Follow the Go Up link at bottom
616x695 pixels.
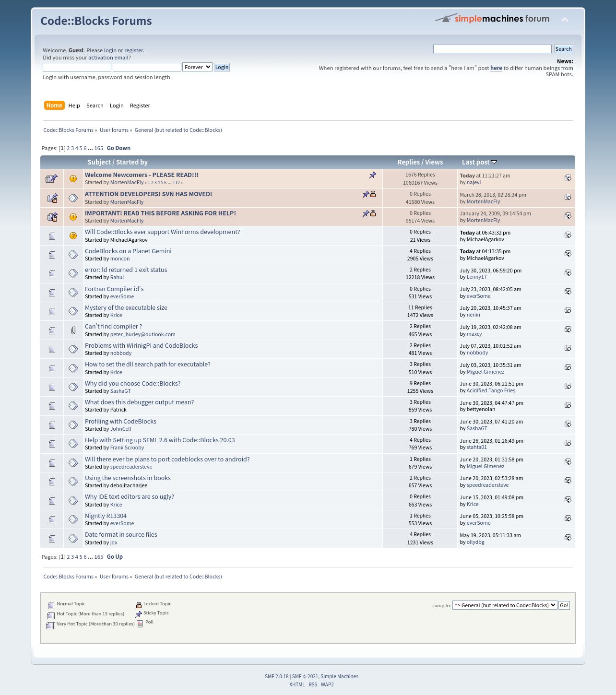[115, 557]
